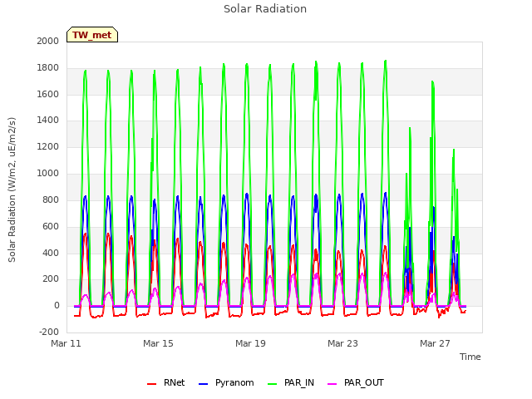Click the Mar 11 x-axis tick label
This screenshot has height=399, width=532.
pos(66,343)
